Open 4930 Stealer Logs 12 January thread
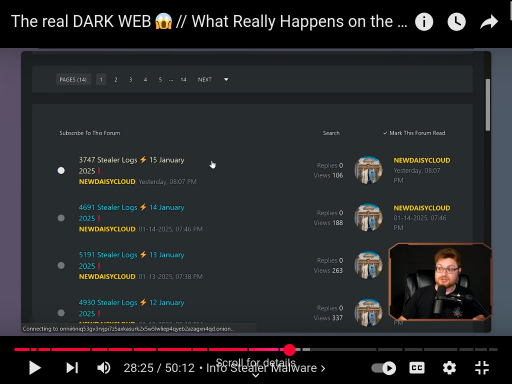 131,308
